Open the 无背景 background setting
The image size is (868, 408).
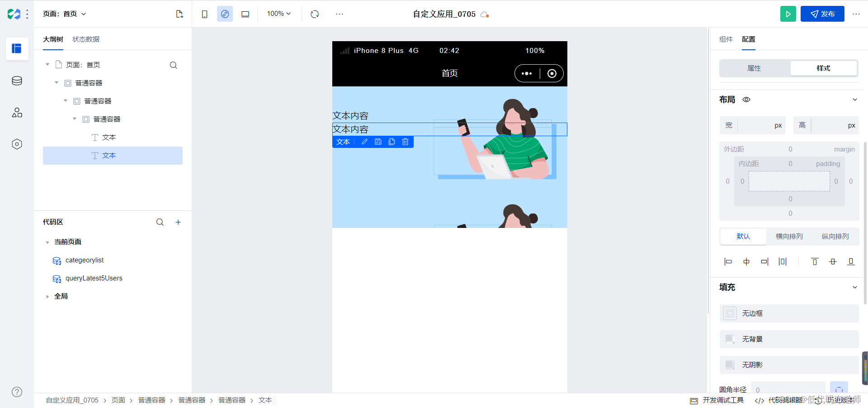point(789,339)
